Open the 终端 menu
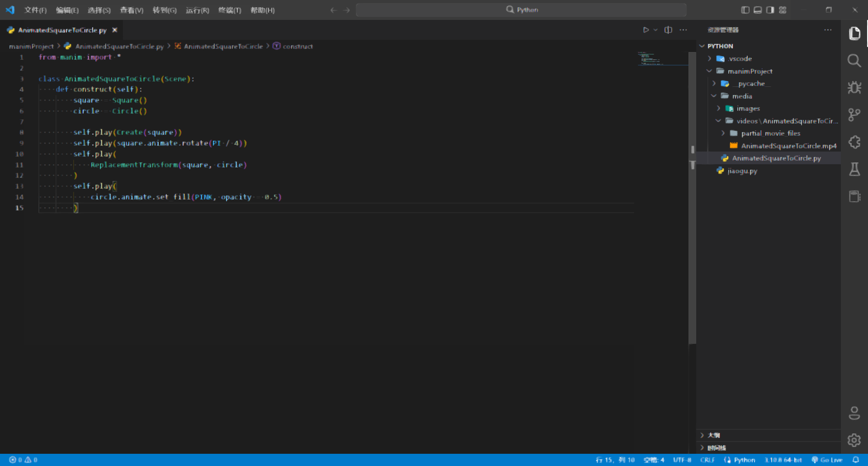Image resolution: width=868 pixels, height=466 pixels. (x=230, y=10)
